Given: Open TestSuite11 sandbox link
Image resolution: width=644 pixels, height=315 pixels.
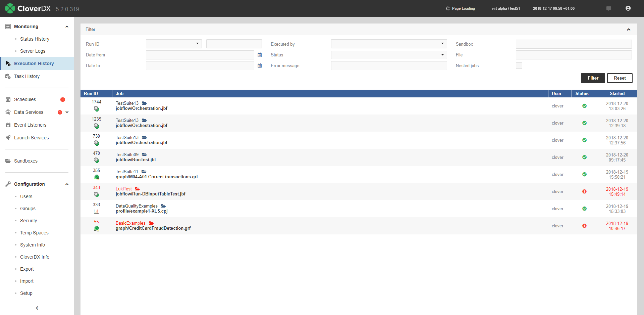Looking at the screenshot, I should tap(127, 172).
